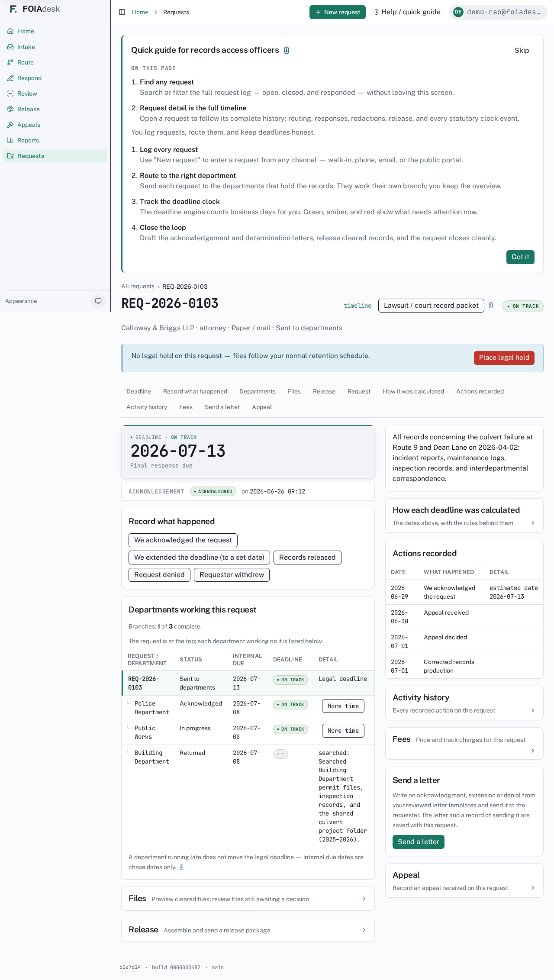Open the Route branch icon

coord(10,62)
